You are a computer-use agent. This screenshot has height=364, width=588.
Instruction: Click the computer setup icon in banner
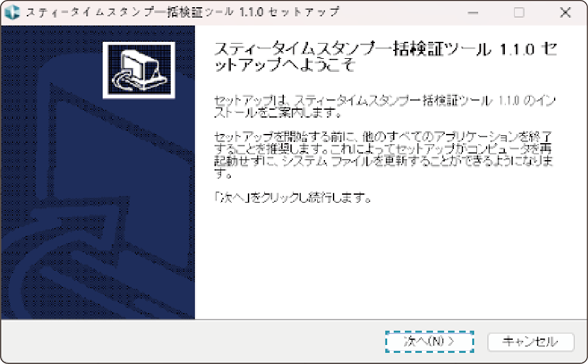(x=139, y=70)
